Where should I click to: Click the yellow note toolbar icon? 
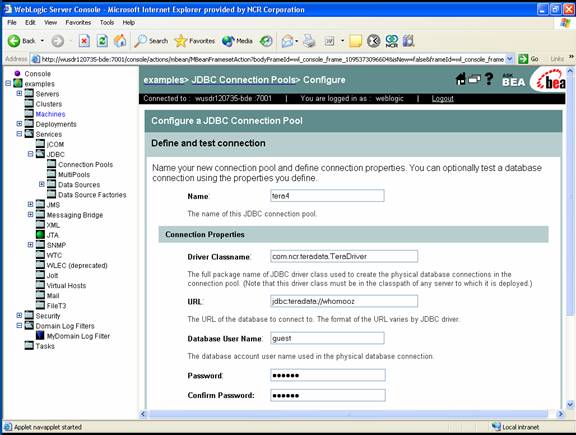(x=355, y=41)
